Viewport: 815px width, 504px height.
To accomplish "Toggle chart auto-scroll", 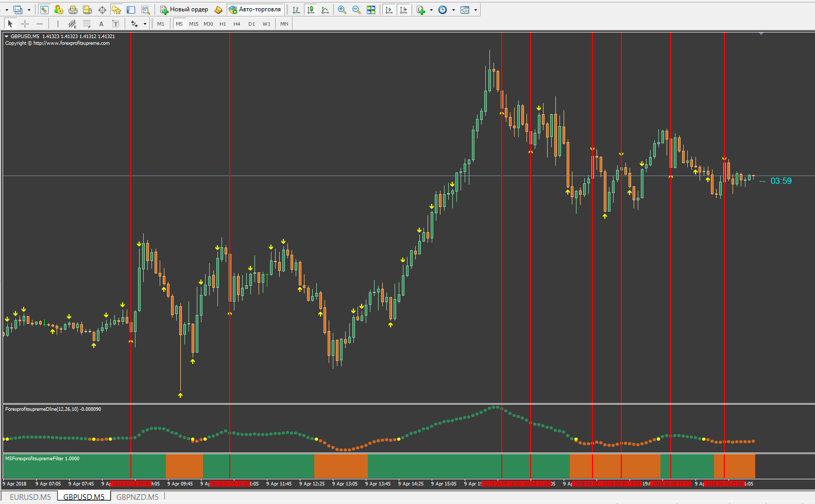I will (389, 10).
